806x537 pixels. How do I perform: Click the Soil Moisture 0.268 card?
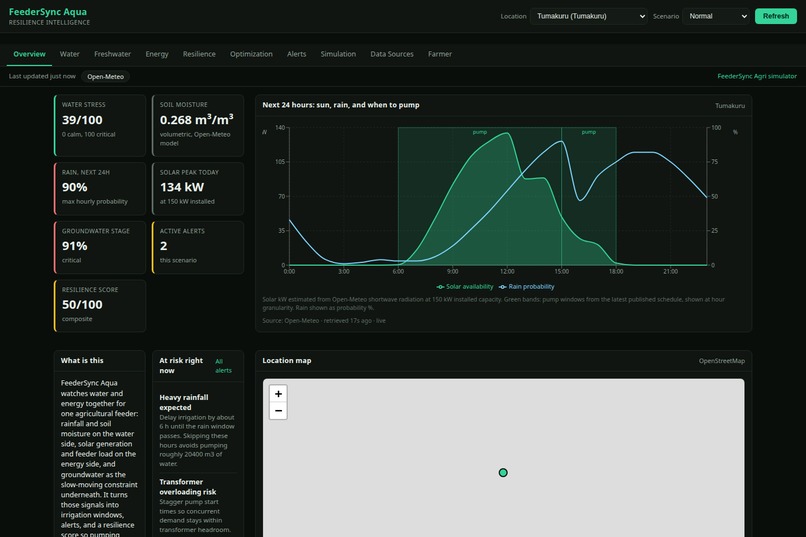(x=198, y=125)
